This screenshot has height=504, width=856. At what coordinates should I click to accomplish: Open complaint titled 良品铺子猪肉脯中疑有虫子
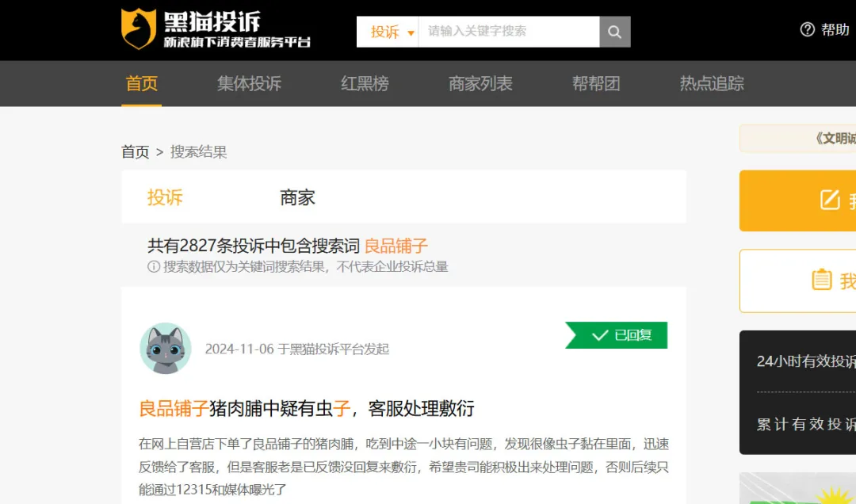pyautogui.click(x=306, y=409)
